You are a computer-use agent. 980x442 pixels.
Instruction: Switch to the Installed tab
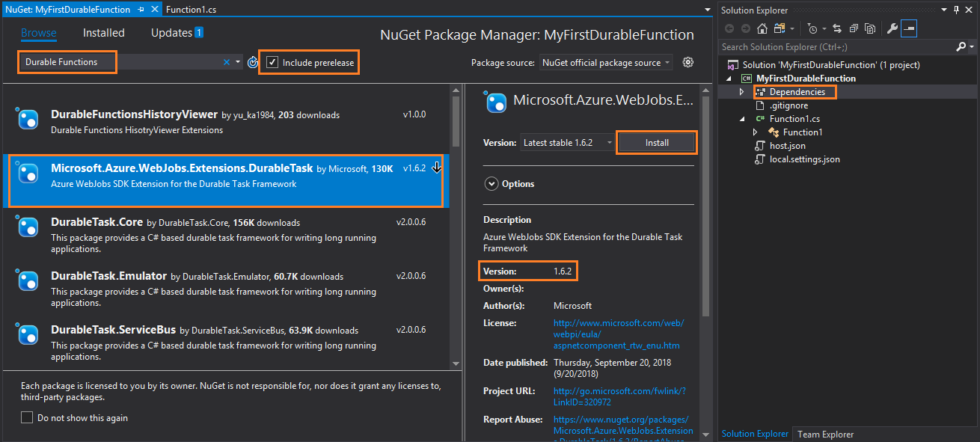tap(104, 33)
